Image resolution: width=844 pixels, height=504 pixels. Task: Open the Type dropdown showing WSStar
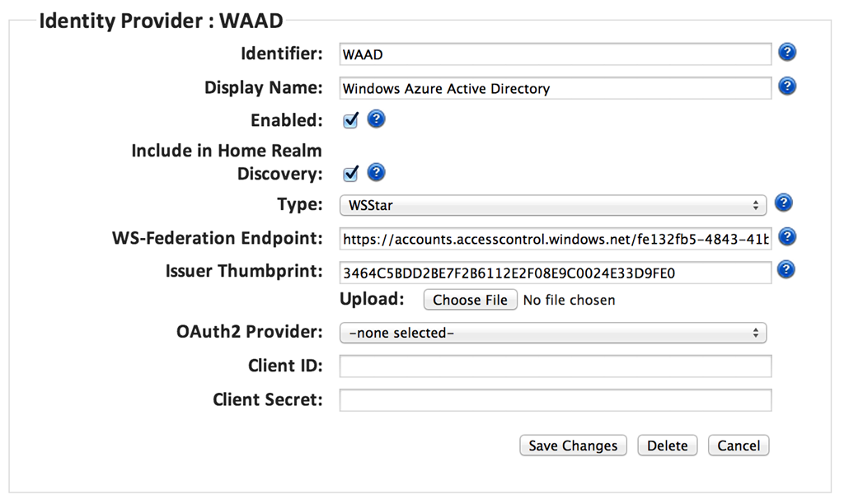[553, 204]
